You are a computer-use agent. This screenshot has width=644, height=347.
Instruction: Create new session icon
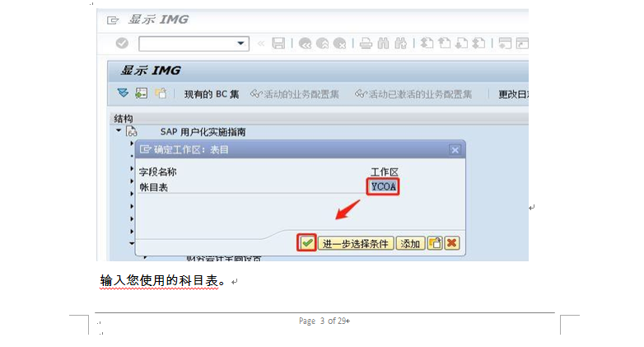pyautogui.click(x=505, y=43)
